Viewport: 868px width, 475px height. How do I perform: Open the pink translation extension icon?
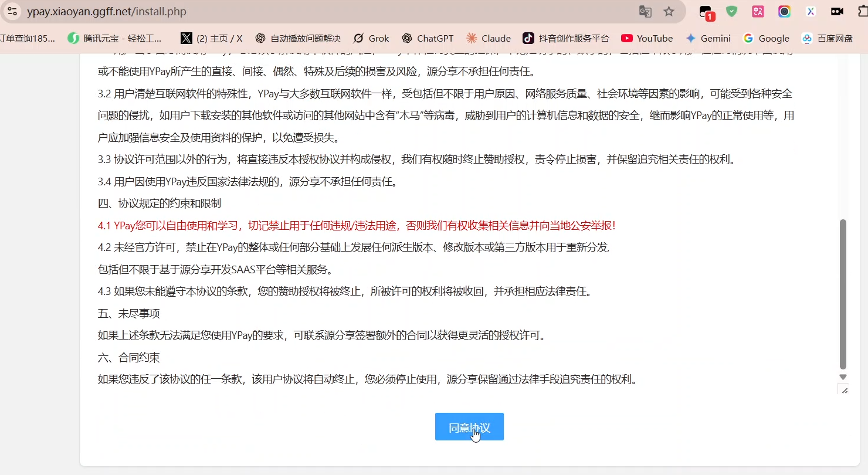pos(758,11)
